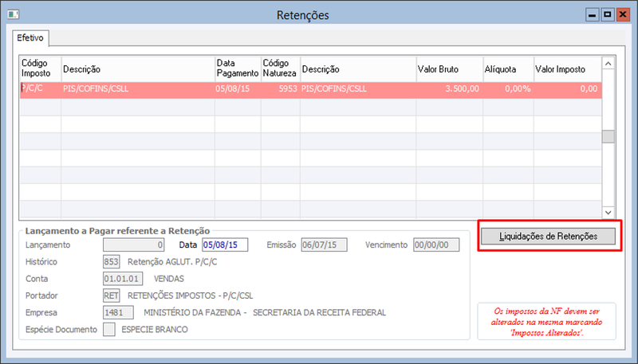The height and width of the screenshot is (364, 638).
Task: Click the Histórico code field 853
Action: point(111,261)
